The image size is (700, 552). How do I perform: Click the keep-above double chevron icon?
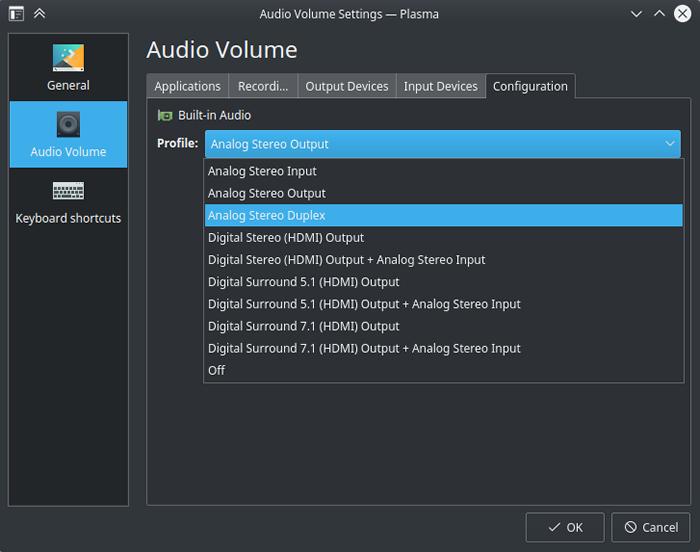(x=39, y=14)
